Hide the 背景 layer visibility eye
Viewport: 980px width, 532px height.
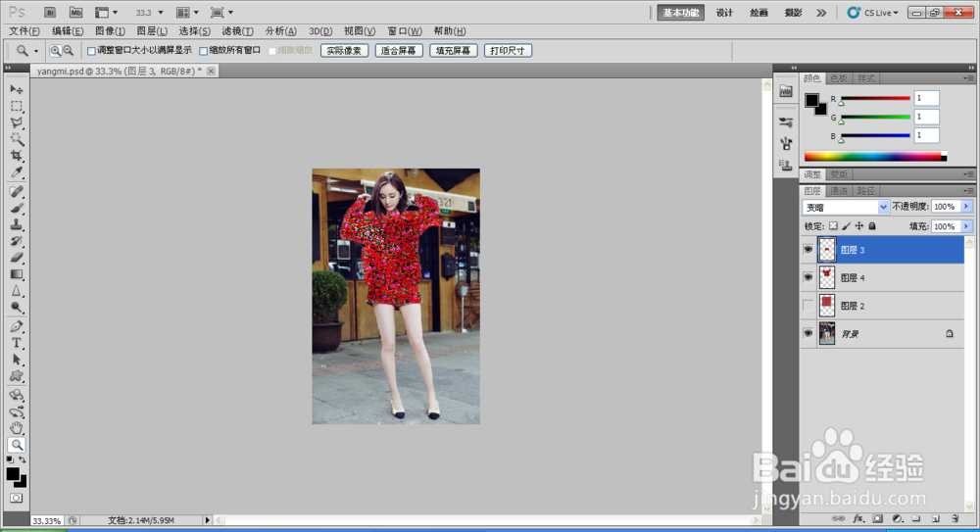tap(808, 333)
